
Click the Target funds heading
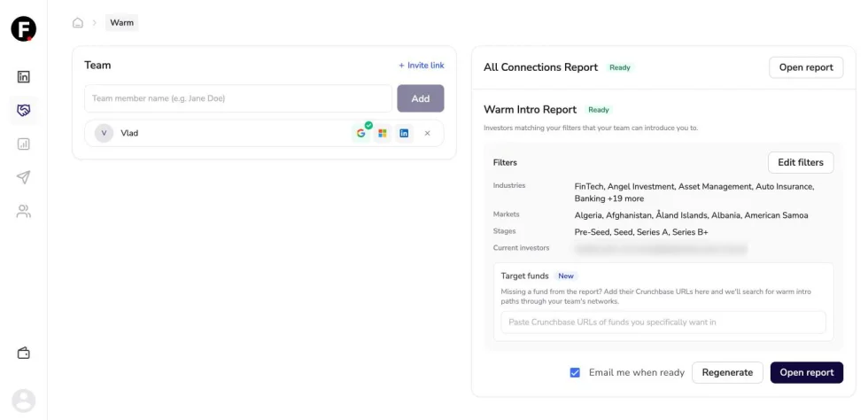pyautogui.click(x=524, y=276)
